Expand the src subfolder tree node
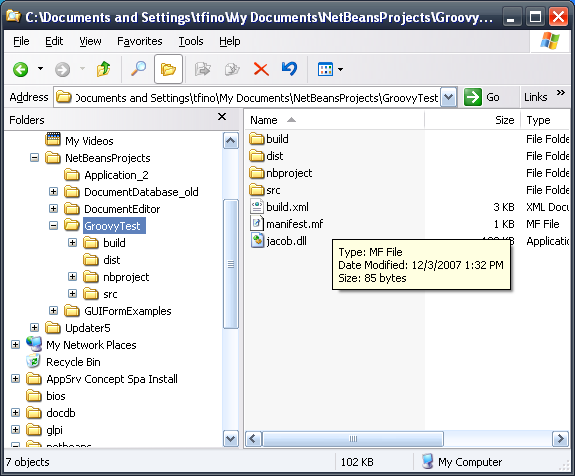The image size is (575, 476). [73, 293]
